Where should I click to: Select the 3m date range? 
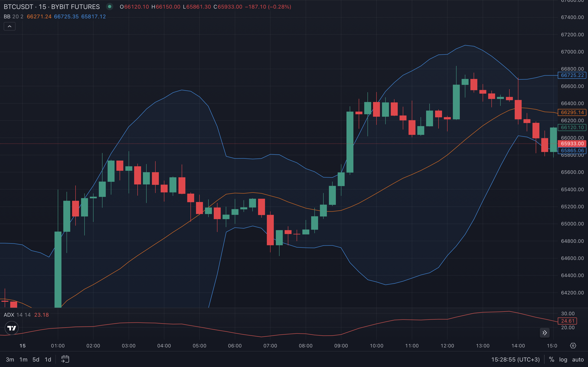tap(10, 359)
